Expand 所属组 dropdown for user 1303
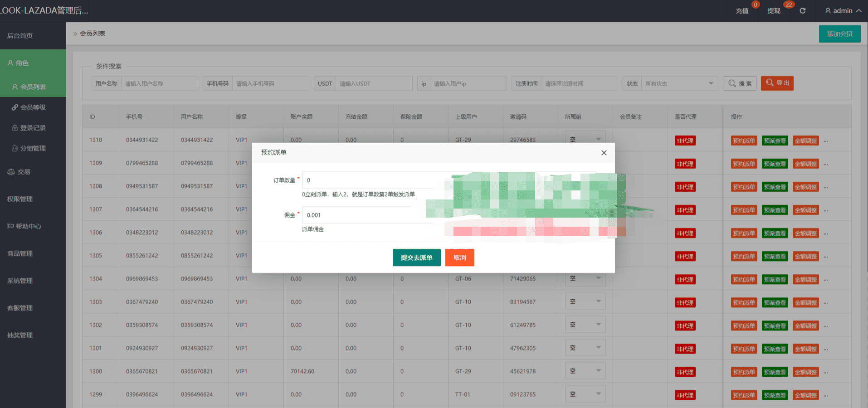Screen dimensions: 868x408 585,301
